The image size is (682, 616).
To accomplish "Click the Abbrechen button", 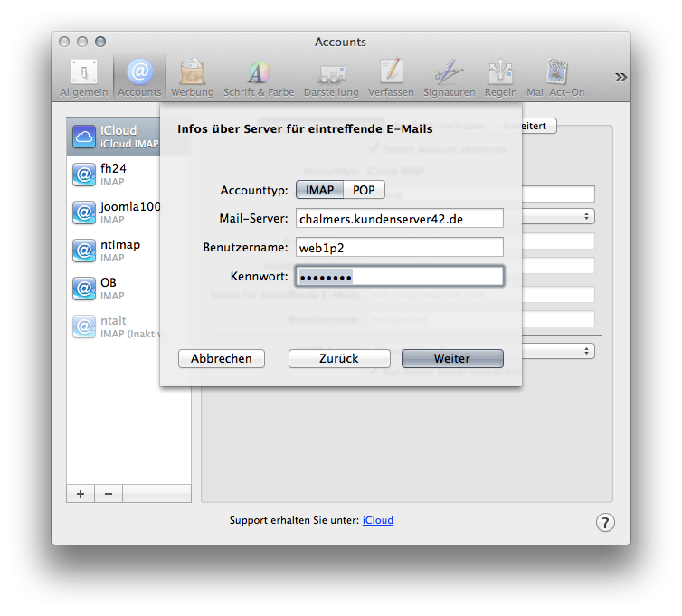I will tap(221, 358).
